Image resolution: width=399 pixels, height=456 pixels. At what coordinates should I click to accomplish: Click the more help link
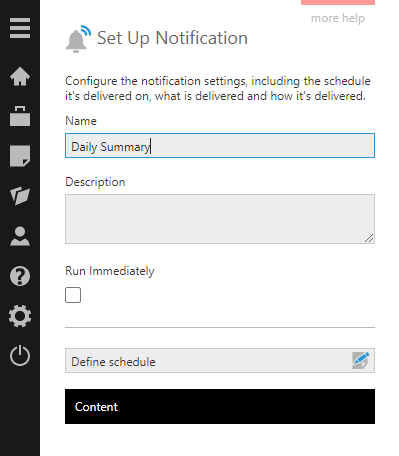(338, 18)
